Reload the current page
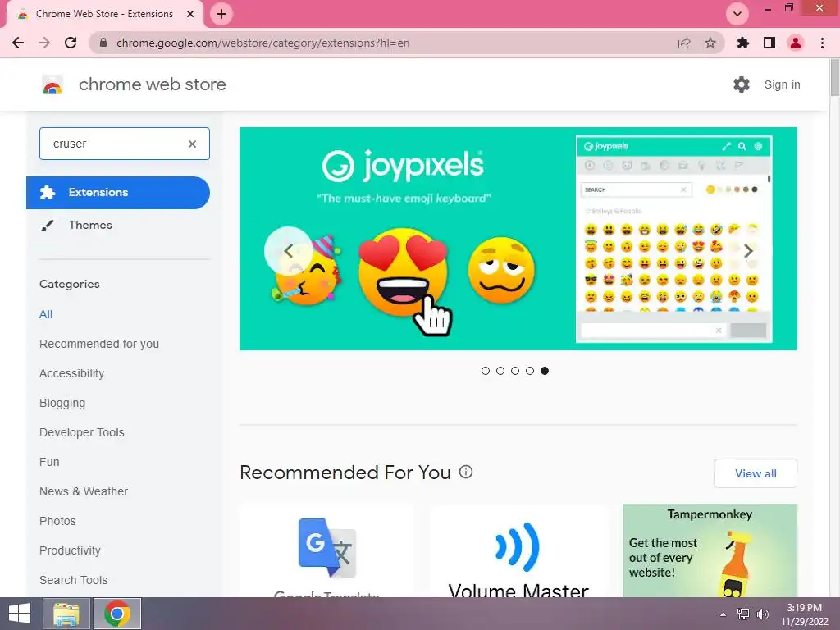 click(71, 43)
